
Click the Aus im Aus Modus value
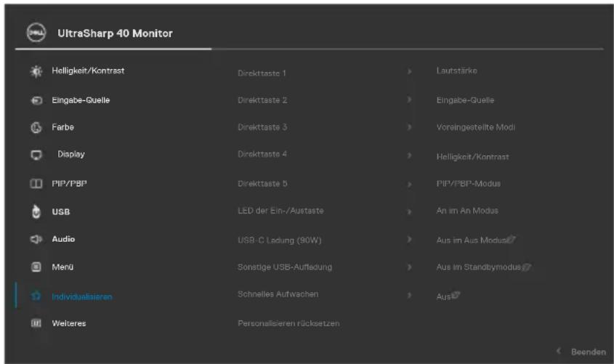[x=471, y=240]
